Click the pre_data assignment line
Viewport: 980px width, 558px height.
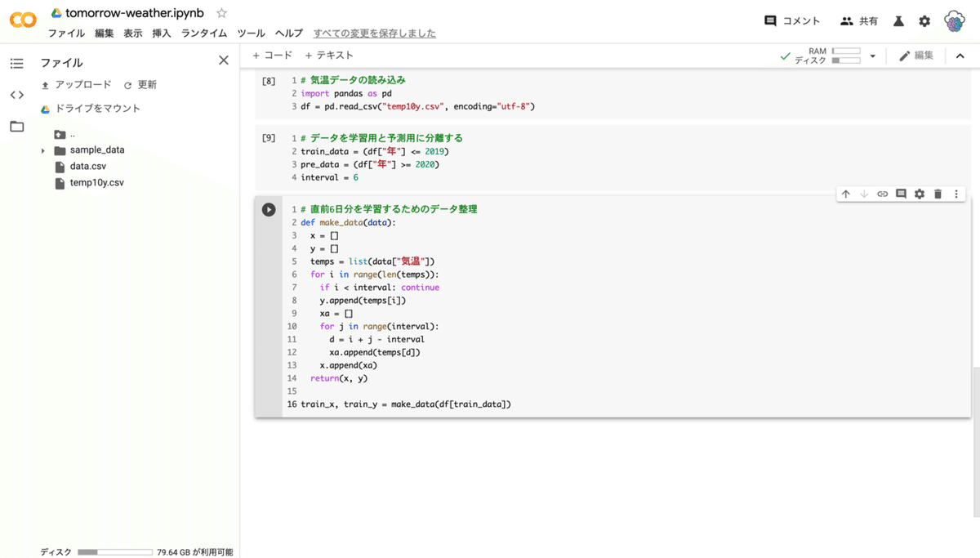pyautogui.click(x=370, y=164)
